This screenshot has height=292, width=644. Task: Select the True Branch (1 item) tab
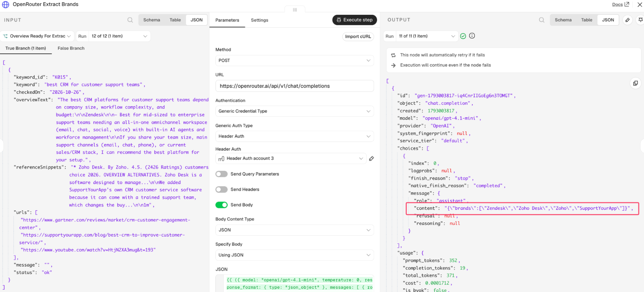pyautogui.click(x=26, y=48)
